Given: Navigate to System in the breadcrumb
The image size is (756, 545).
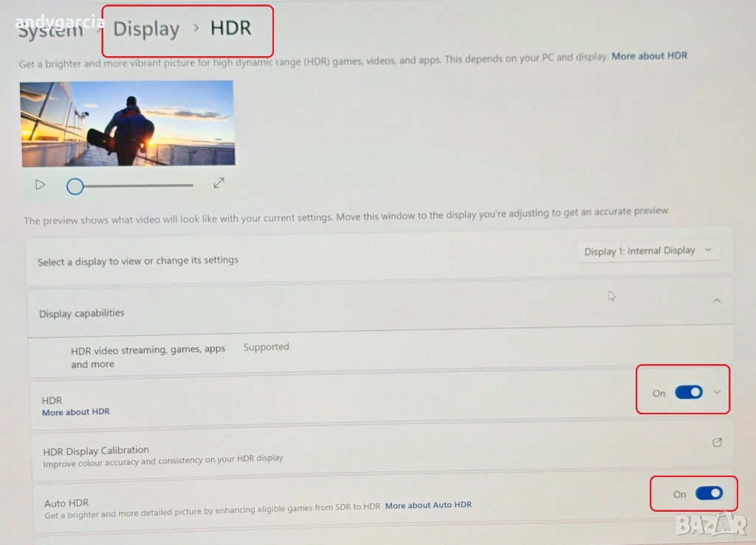Looking at the screenshot, I should point(50,31).
